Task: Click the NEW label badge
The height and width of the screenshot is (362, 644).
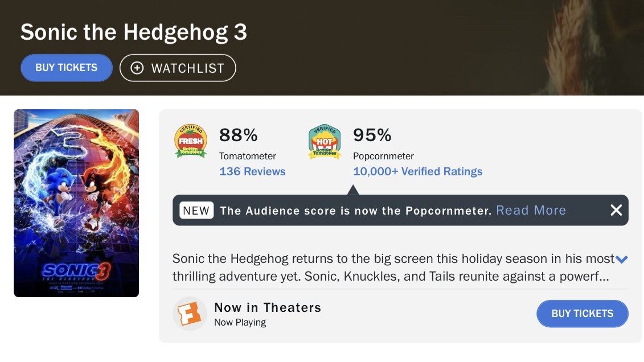Action: click(x=196, y=211)
